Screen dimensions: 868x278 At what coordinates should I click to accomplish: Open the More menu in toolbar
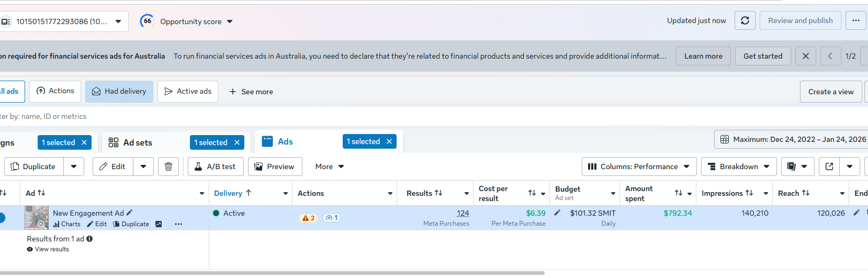coord(330,166)
